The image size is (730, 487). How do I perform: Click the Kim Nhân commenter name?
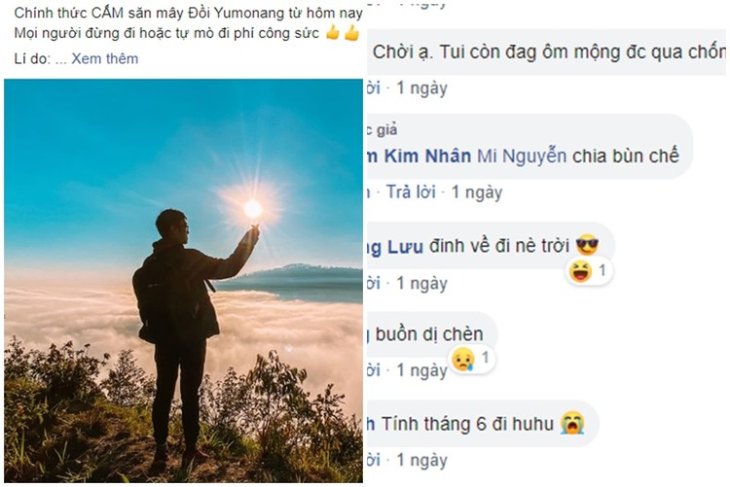pos(419,156)
